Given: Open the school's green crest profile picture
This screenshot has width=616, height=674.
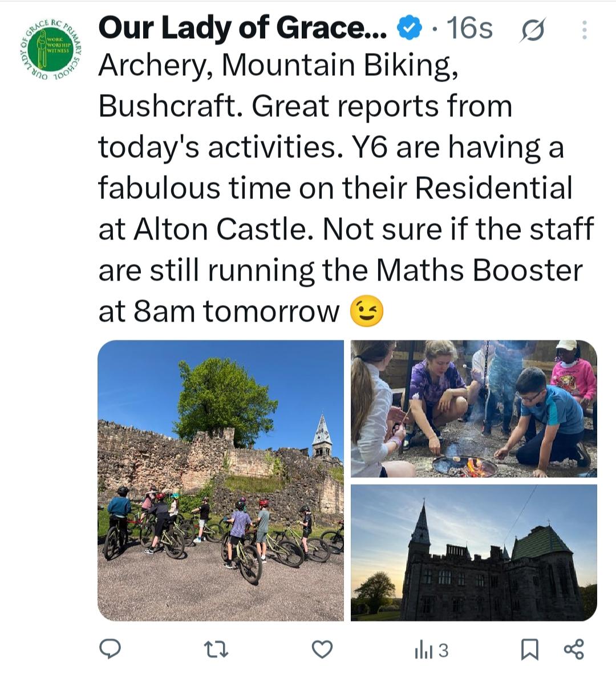Looking at the screenshot, I should (51, 51).
